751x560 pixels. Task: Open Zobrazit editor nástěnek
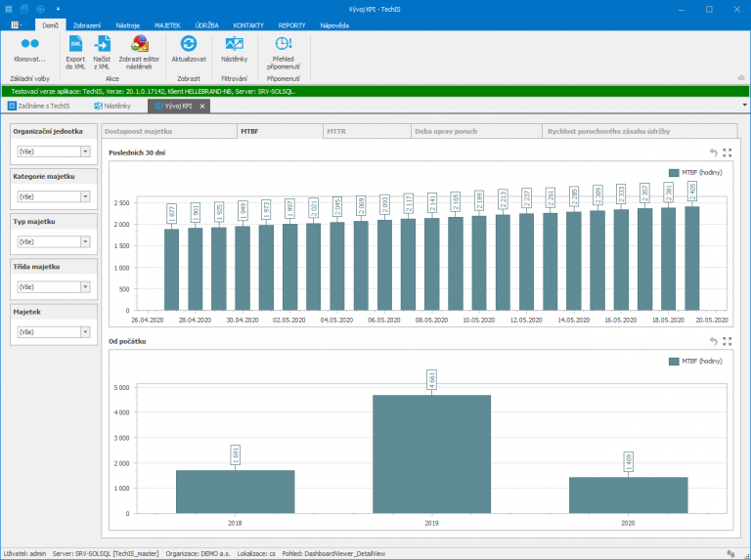pos(140,44)
